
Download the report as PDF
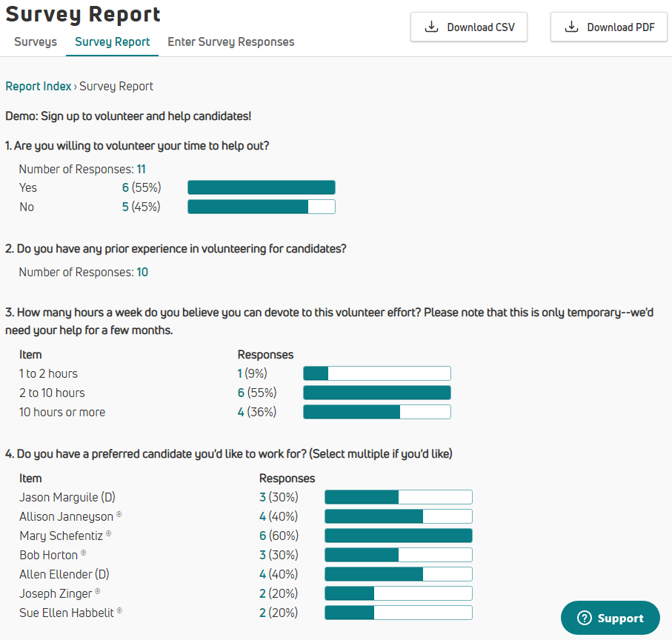(609, 27)
